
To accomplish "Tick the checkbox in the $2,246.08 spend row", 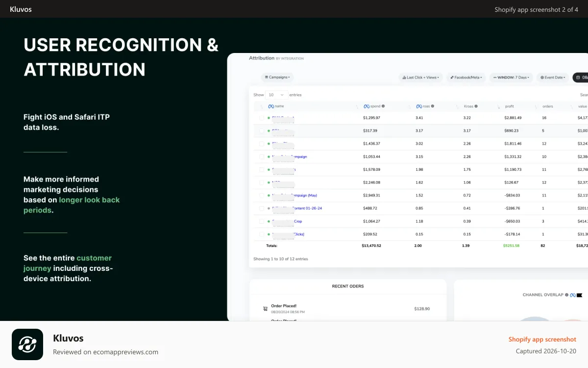I will 262,183.
